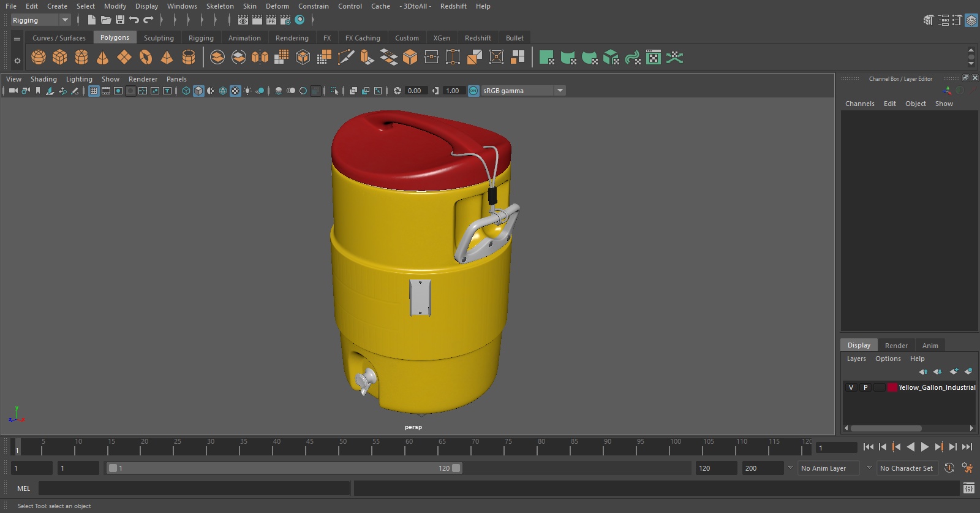Click the Bevel cube shelf icon
Screen dimensions: 980x513
tap(410, 58)
